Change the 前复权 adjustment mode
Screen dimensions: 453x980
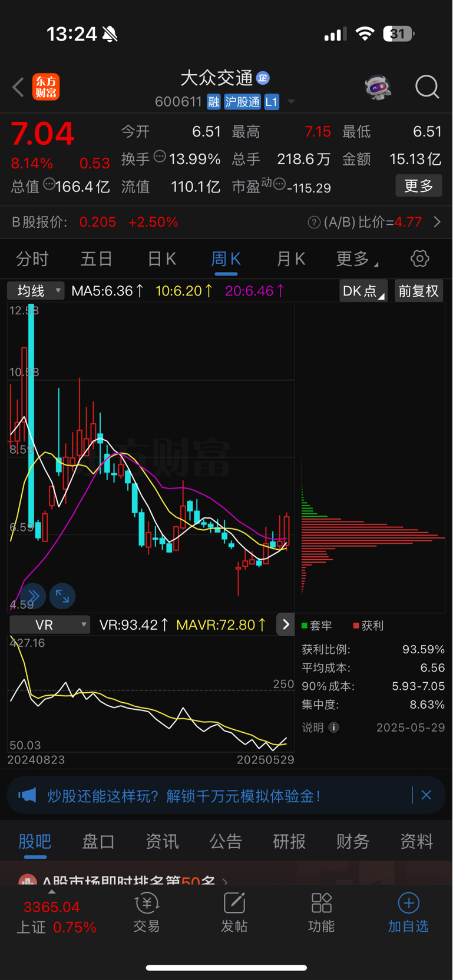[x=418, y=291]
